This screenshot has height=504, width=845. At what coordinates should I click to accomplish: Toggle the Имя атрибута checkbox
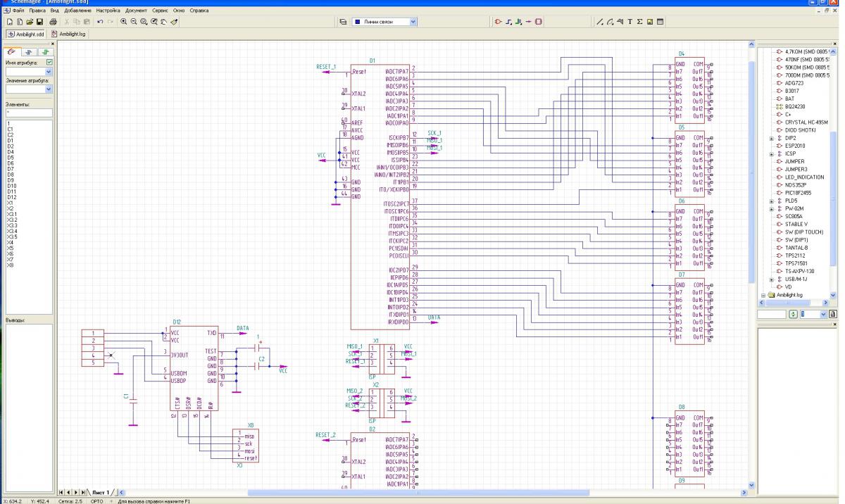click(49, 63)
